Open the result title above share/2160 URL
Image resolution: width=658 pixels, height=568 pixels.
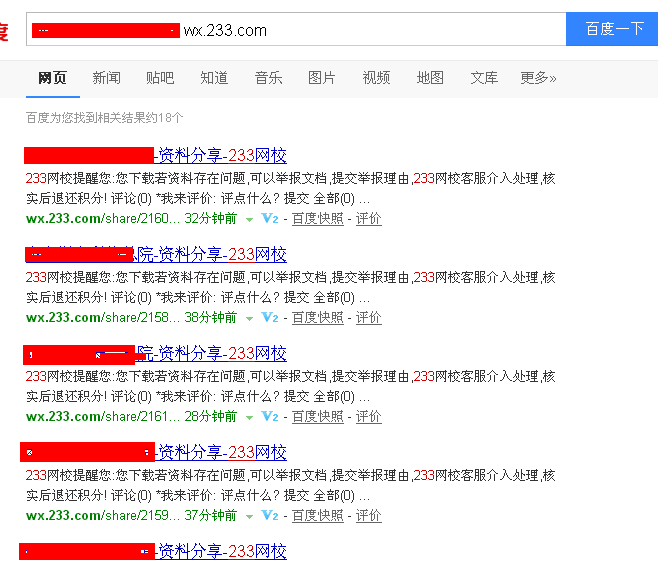click(156, 156)
